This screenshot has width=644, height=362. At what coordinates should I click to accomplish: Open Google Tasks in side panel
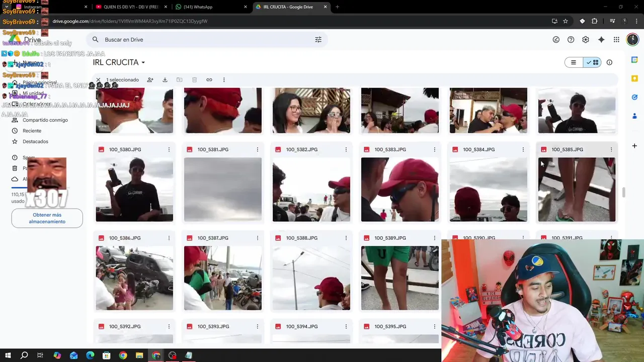click(634, 97)
